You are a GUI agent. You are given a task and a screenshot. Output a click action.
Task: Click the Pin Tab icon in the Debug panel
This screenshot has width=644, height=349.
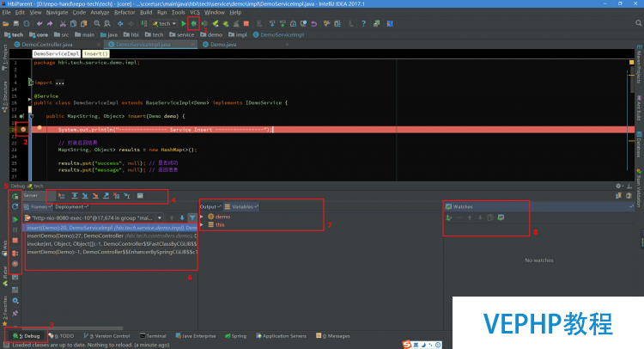[x=15, y=313]
